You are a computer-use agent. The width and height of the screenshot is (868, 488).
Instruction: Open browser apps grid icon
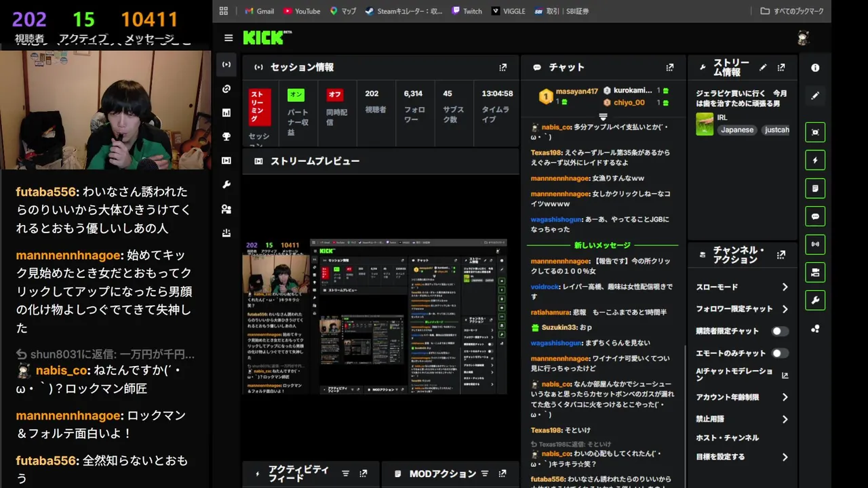pos(224,11)
